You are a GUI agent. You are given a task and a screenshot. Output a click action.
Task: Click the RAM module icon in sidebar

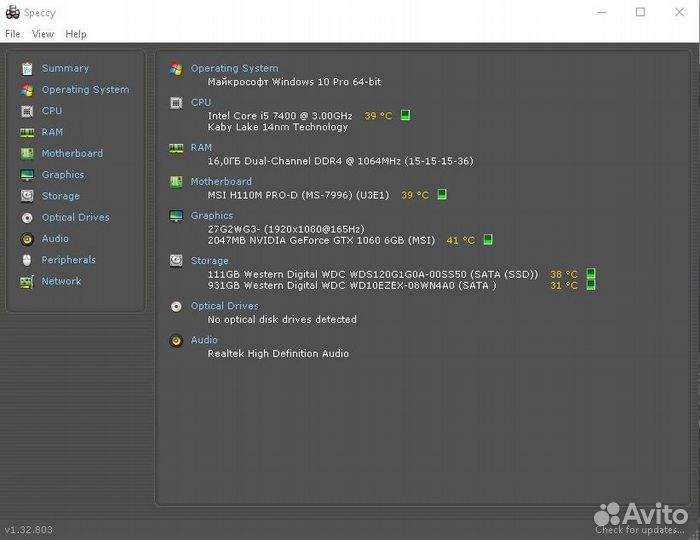(27, 132)
